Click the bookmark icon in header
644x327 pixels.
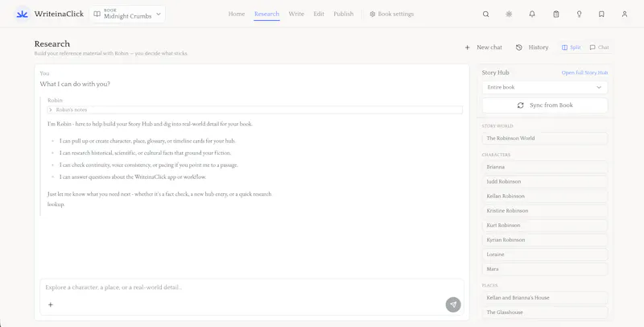[x=601, y=14]
